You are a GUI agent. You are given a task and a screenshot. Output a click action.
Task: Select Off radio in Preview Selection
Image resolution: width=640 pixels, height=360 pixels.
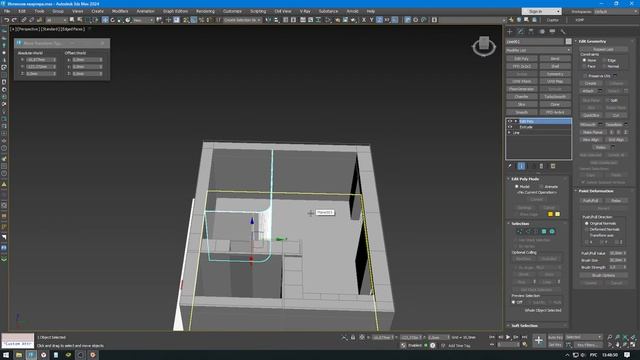[x=513, y=302]
